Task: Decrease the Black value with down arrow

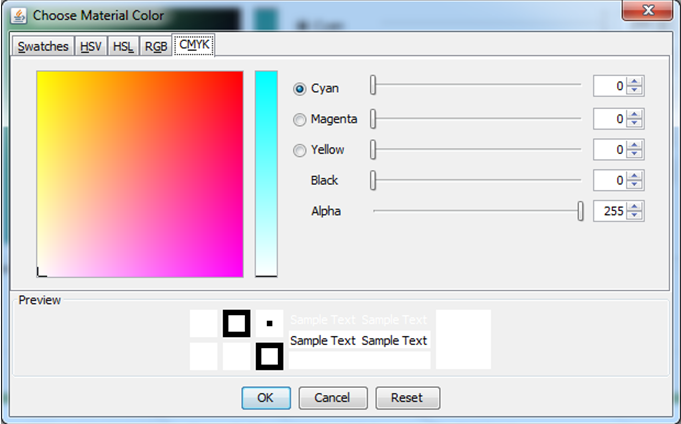Action: tap(634, 186)
